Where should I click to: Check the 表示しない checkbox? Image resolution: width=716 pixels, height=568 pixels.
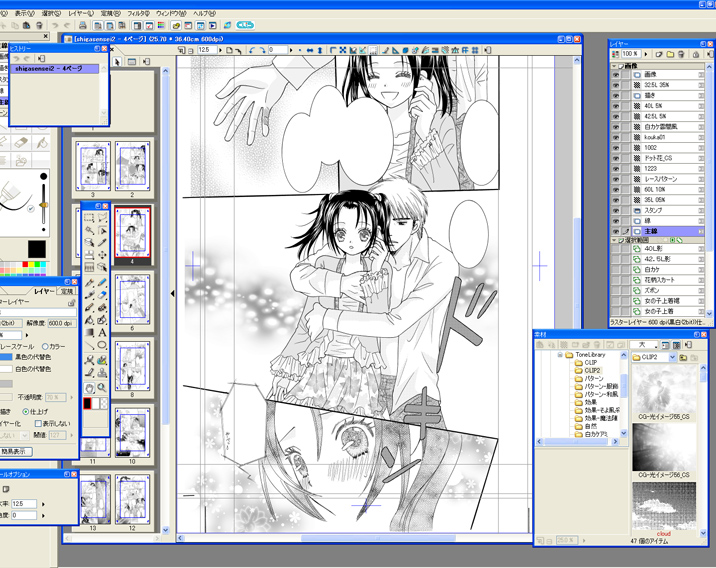(x=38, y=423)
